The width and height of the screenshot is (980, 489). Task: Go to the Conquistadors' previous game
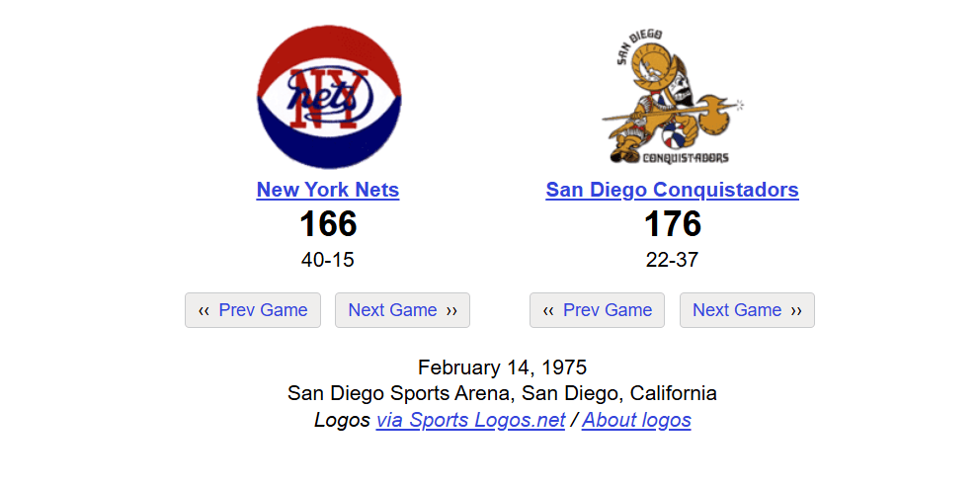tap(597, 310)
